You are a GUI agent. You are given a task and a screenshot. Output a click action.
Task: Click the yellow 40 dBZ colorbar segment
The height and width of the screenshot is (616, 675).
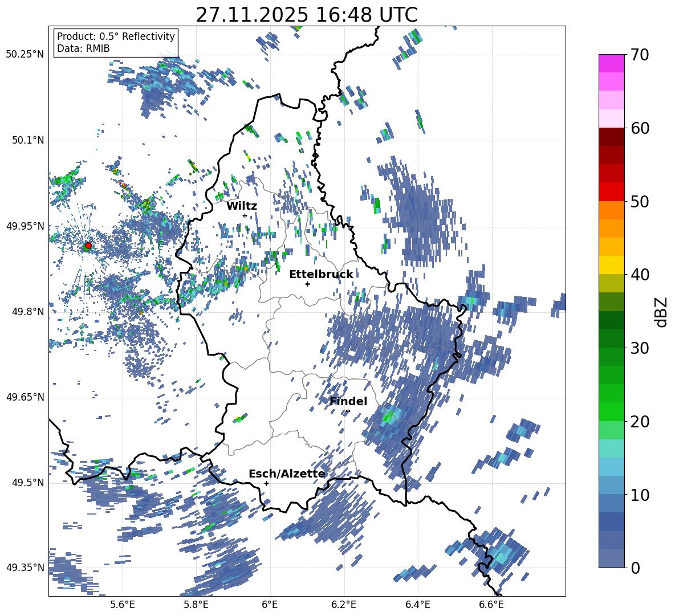pyautogui.click(x=611, y=265)
